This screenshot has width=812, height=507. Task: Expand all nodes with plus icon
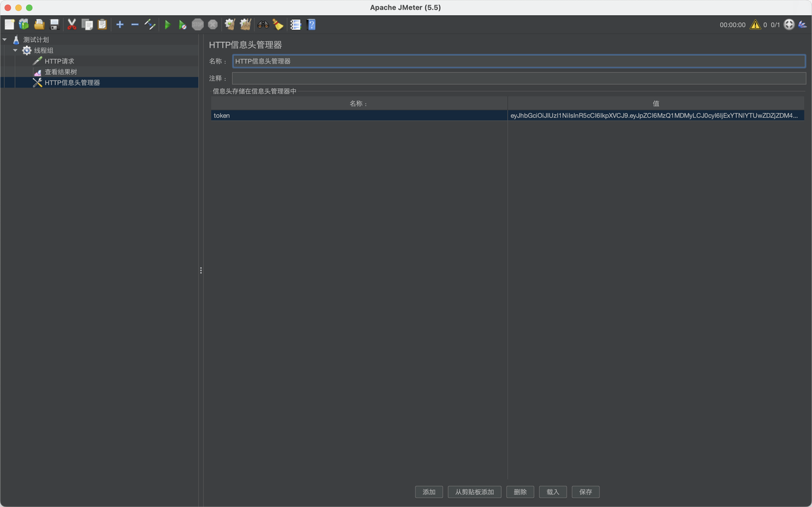120,24
